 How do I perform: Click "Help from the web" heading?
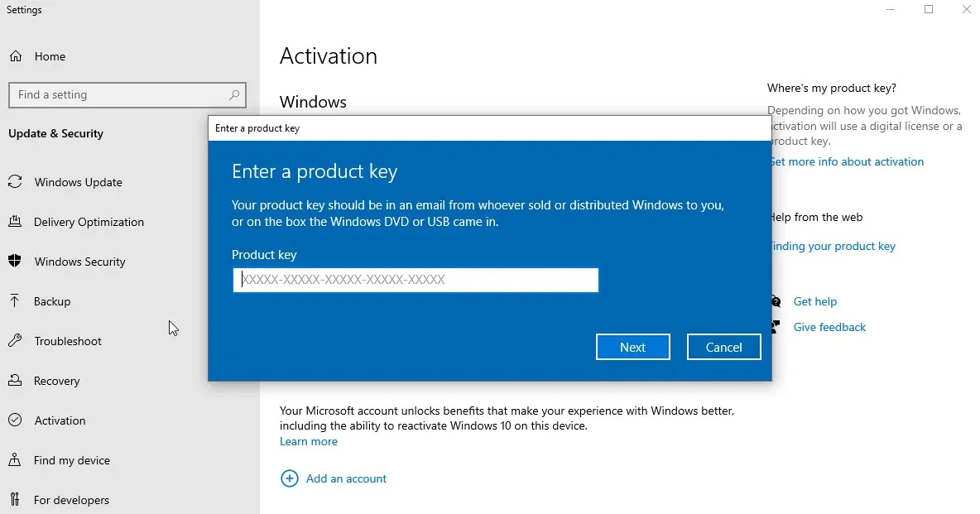pyautogui.click(x=818, y=217)
